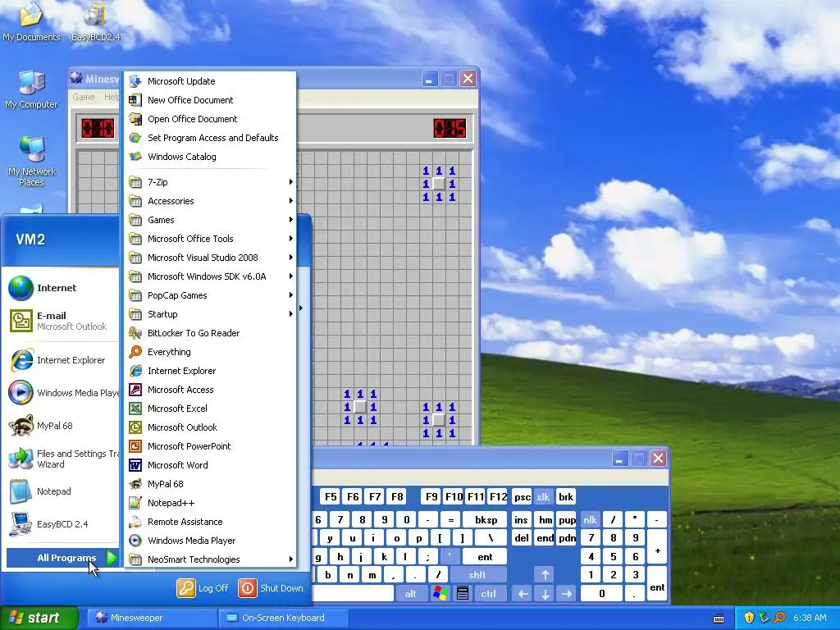Click the F9 key on keyboard
The width and height of the screenshot is (840, 630).
[431, 496]
